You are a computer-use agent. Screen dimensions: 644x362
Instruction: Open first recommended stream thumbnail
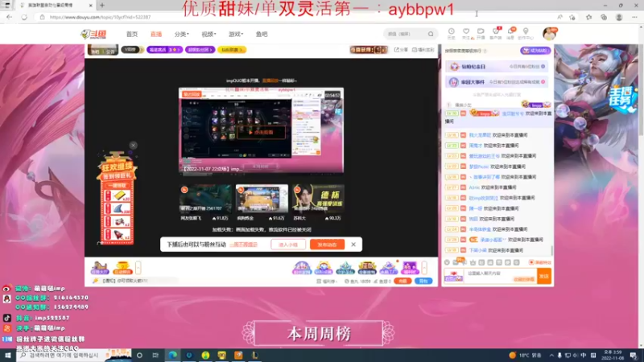point(205,198)
